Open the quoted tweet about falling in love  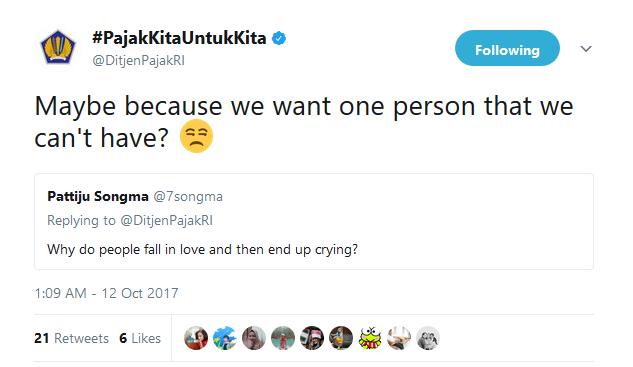tap(314, 222)
